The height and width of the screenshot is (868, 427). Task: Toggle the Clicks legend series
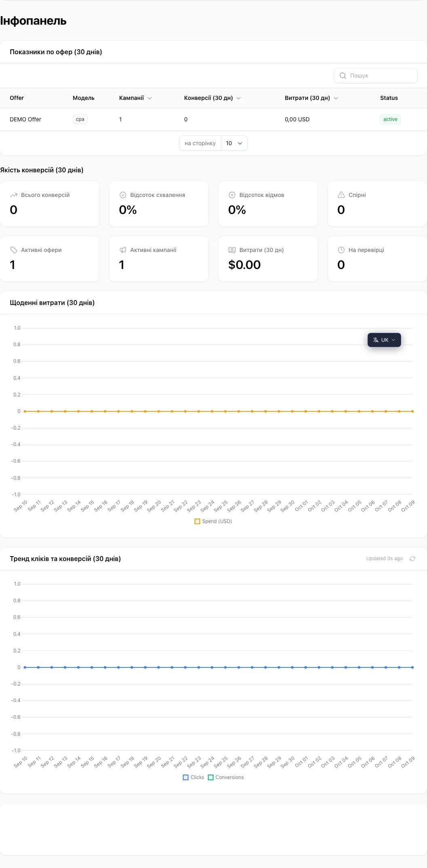194,777
